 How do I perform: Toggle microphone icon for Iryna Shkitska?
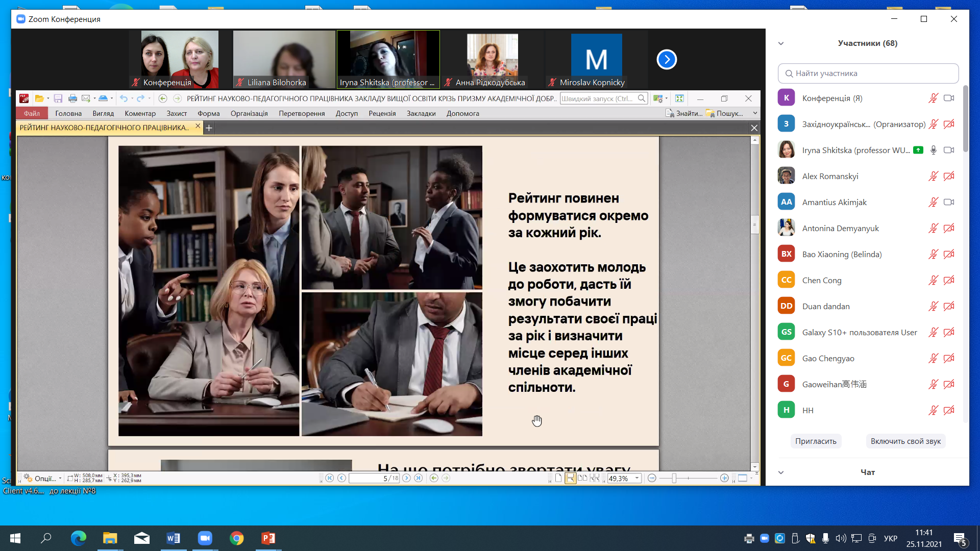click(934, 150)
